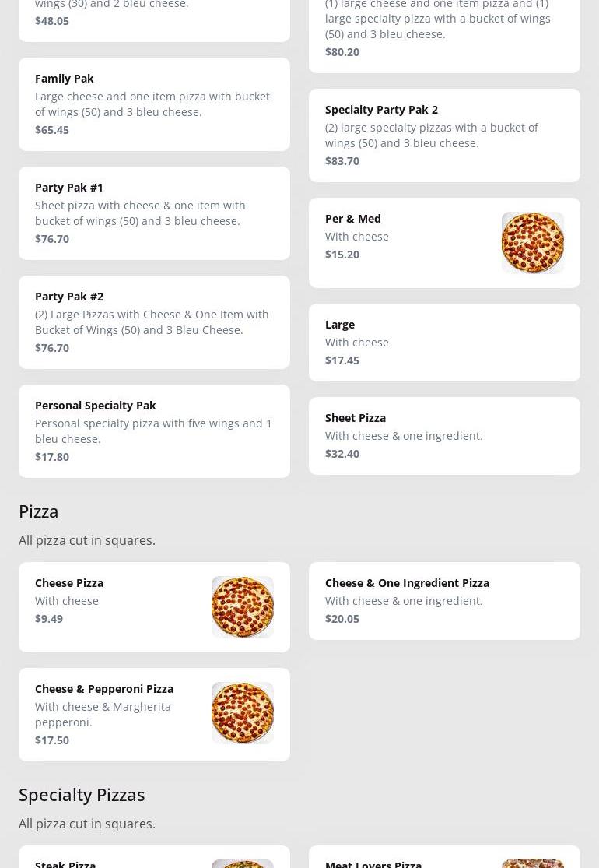The width and height of the screenshot is (599, 868).
Task: Click the Steak Pizza thumbnail at bottom
Action: tap(242, 863)
